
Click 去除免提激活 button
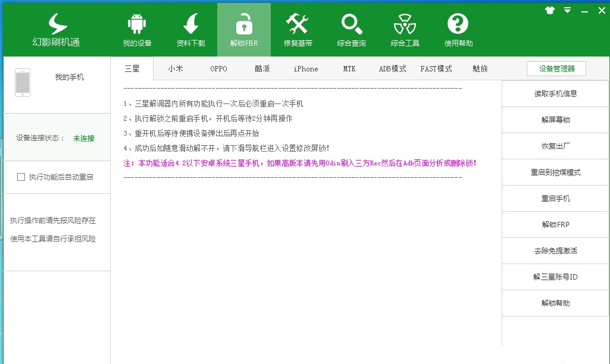(x=555, y=251)
